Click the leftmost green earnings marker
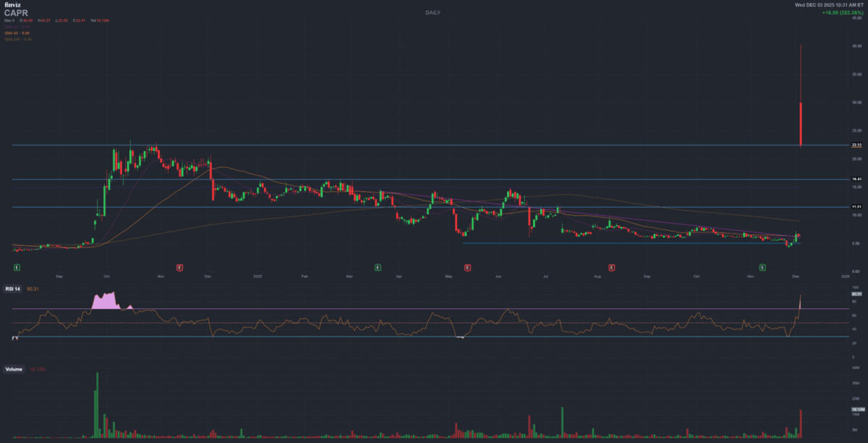Viewport: 868px width, 443px height. pyautogui.click(x=16, y=267)
